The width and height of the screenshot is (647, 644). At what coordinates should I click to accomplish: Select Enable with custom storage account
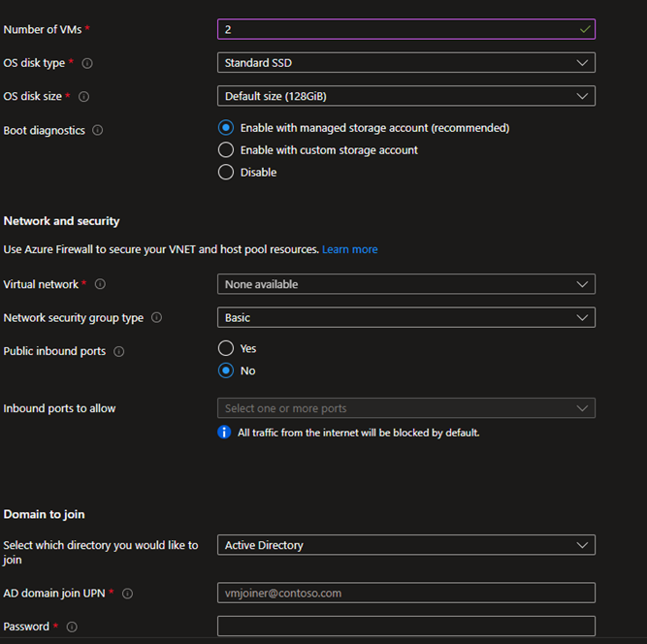point(226,150)
